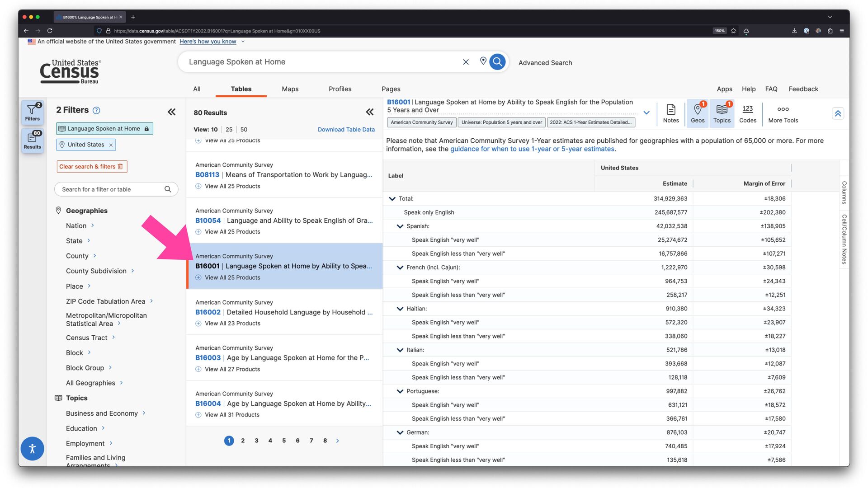Click the filter or table search field
This screenshot has height=488, width=868.
pos(116,189)
